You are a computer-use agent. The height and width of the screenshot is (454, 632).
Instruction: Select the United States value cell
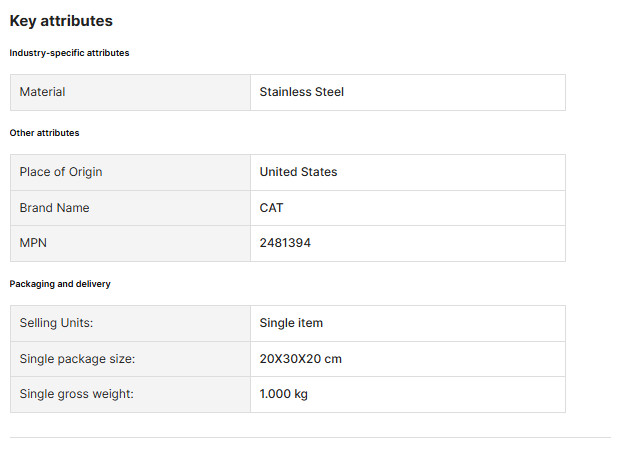coord(408,172)
